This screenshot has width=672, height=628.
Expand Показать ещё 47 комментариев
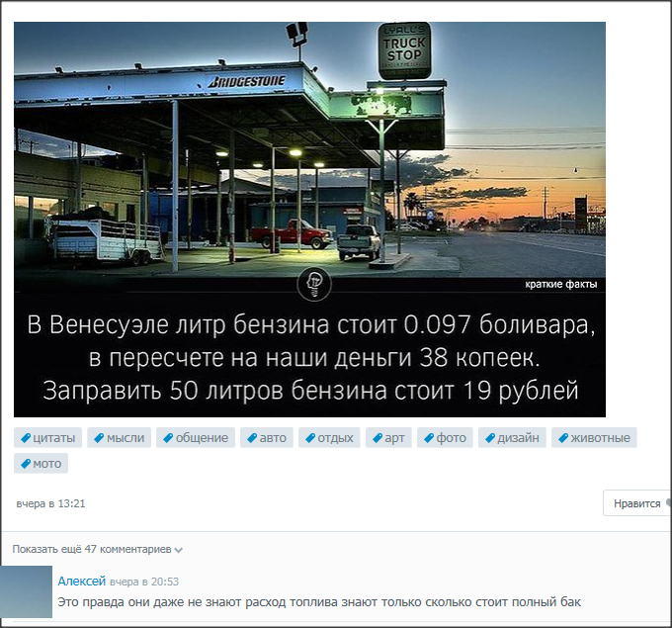[97, 549]
